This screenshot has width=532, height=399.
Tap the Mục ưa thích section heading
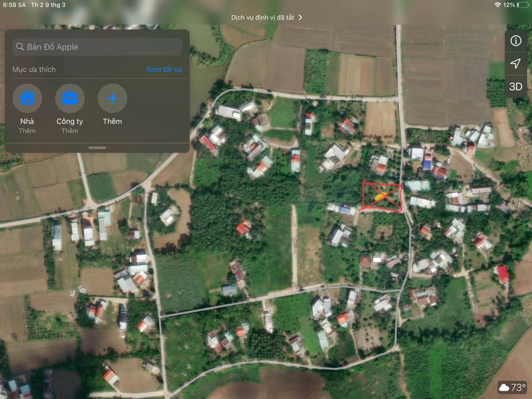[34, 69]
